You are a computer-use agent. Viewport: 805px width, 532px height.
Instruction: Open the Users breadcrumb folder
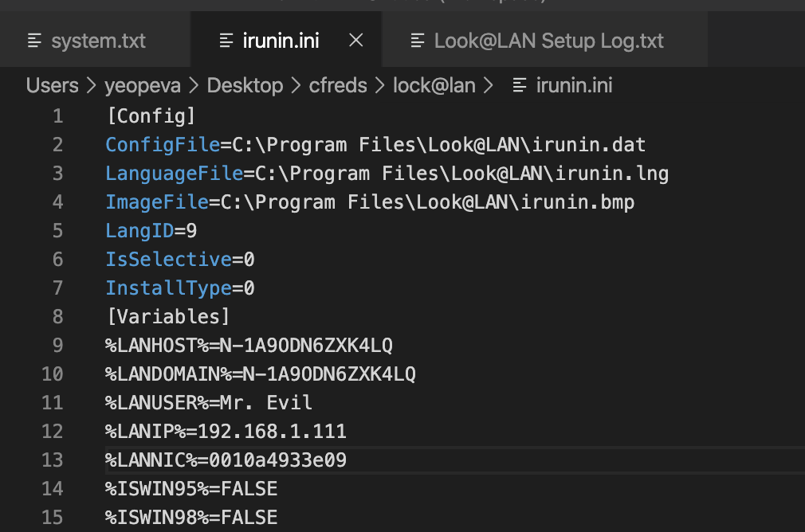click(x=53, y=85)
